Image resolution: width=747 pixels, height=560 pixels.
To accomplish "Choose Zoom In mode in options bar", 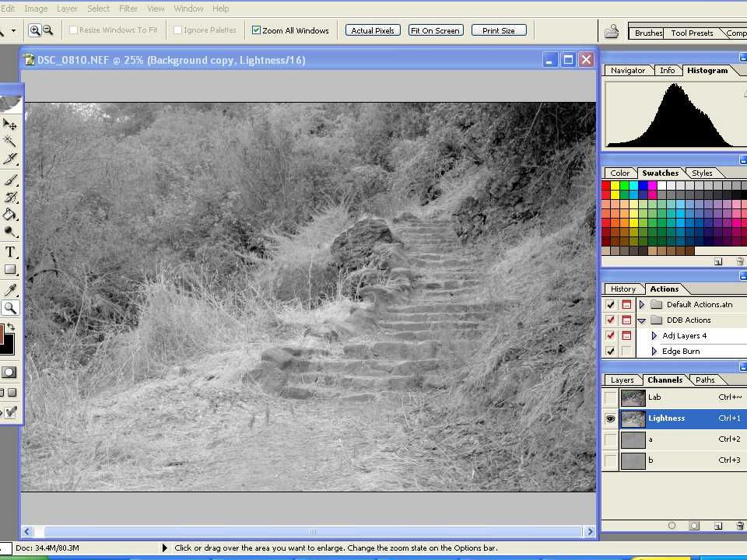I will (x=35, y=30).
